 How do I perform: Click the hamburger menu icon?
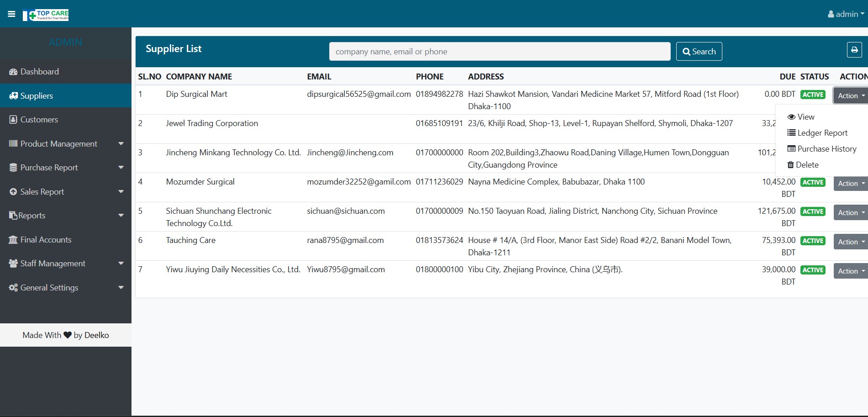(11, 14)
